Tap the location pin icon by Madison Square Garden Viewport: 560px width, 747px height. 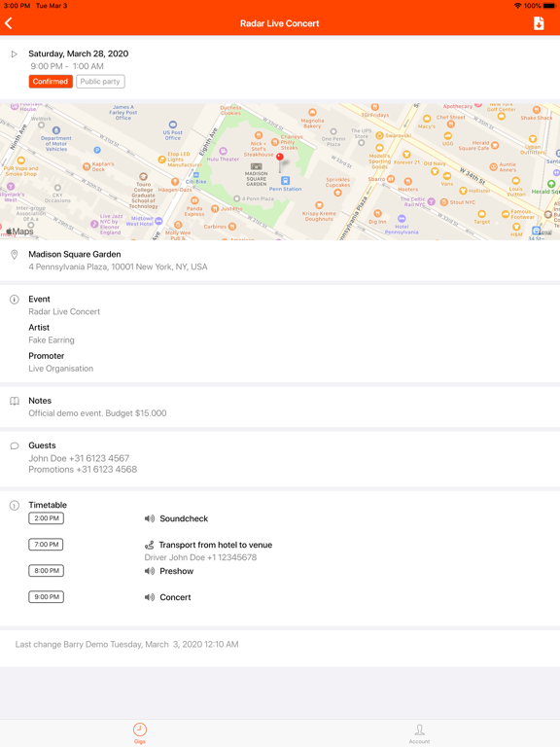(x=15, y=255)
